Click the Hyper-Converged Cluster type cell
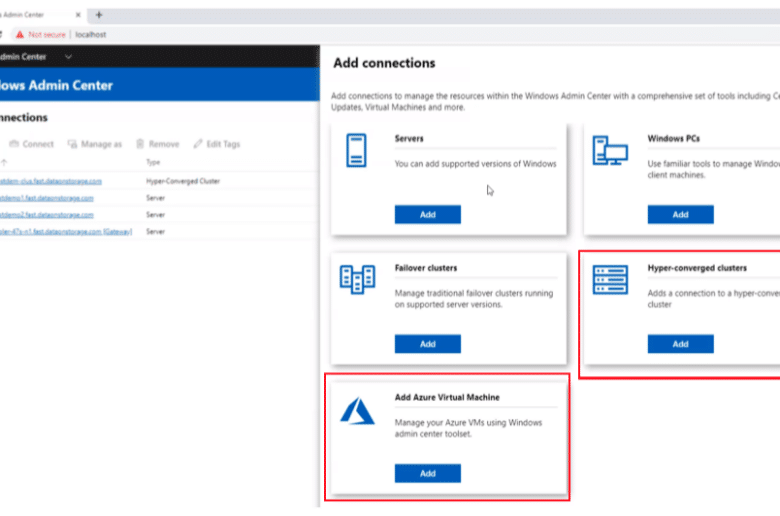 183,181
